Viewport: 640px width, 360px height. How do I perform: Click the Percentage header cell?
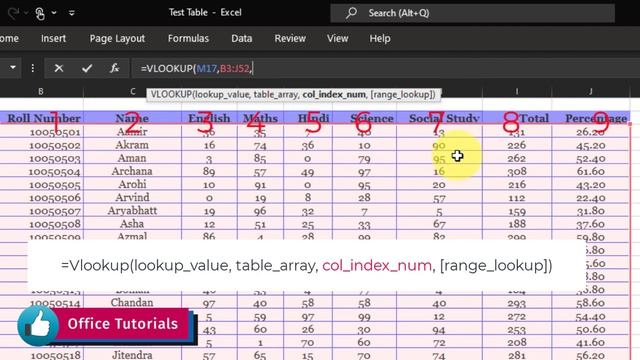pyautogui.click(x=591, y=118)
